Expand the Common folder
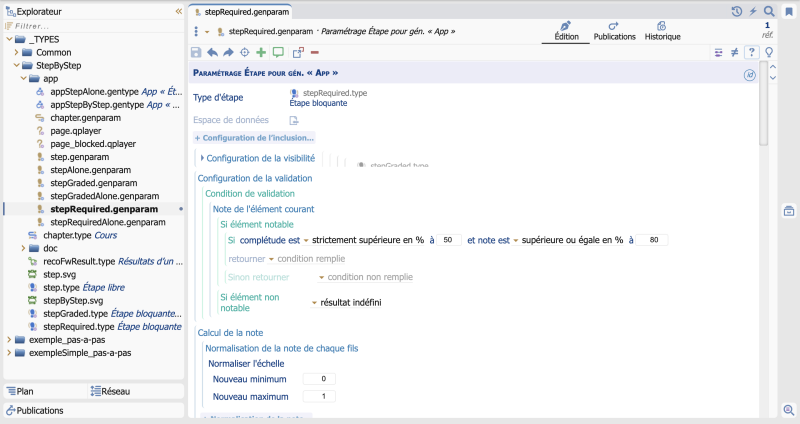The width and height of the screenshot is (800, 424). 16,52
